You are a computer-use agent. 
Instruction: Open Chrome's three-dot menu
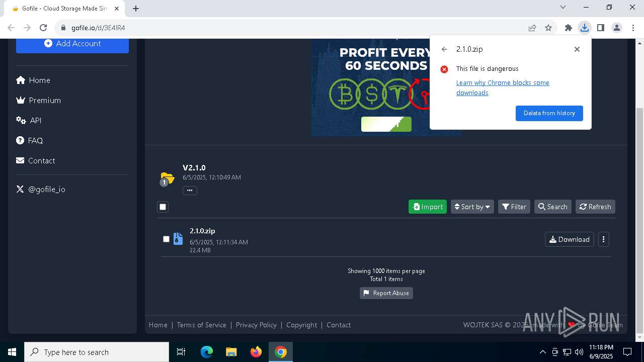click(633, 28)
